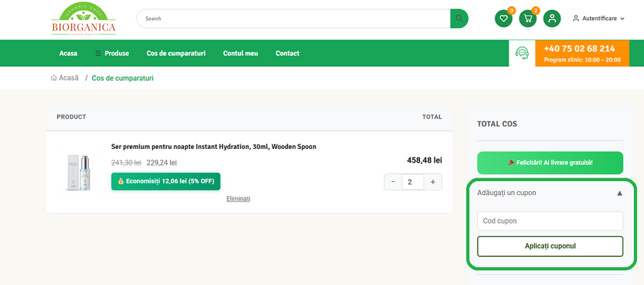Click the Program zilnic: 10:00 – 20:00 text
Viewport: 644px width, 285px height.
[x=582, y=60]
